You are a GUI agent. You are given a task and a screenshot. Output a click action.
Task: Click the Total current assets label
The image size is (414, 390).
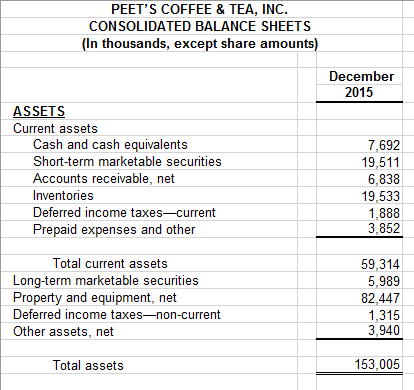tap(110, 263)
